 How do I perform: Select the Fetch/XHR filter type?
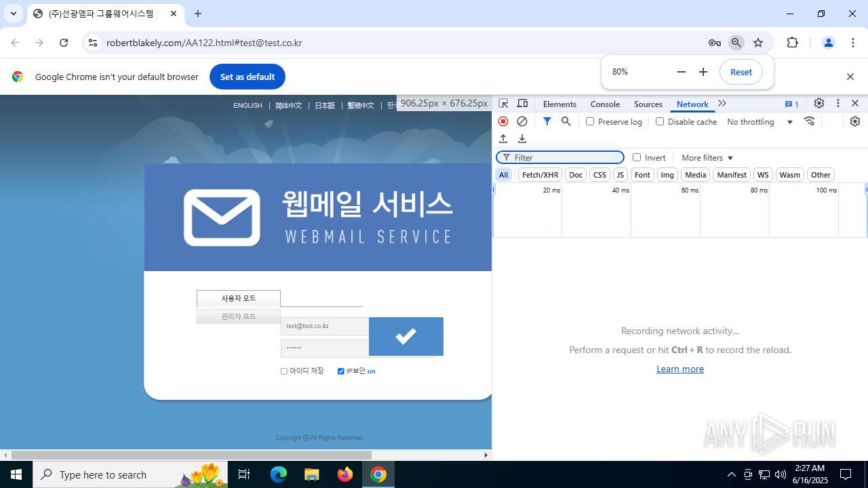click(x=540, y=175)
